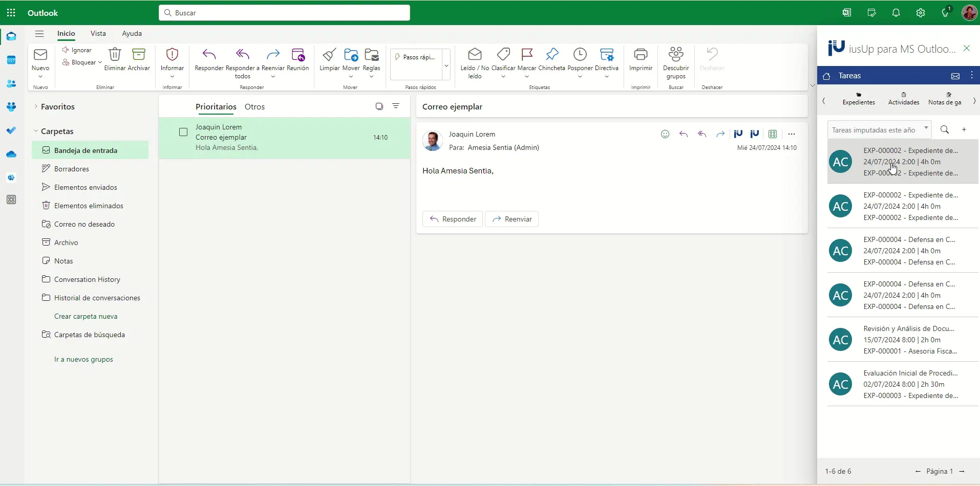Click the Crear carpeta nueva link
The image size is (980, 486).
(86, 316)
